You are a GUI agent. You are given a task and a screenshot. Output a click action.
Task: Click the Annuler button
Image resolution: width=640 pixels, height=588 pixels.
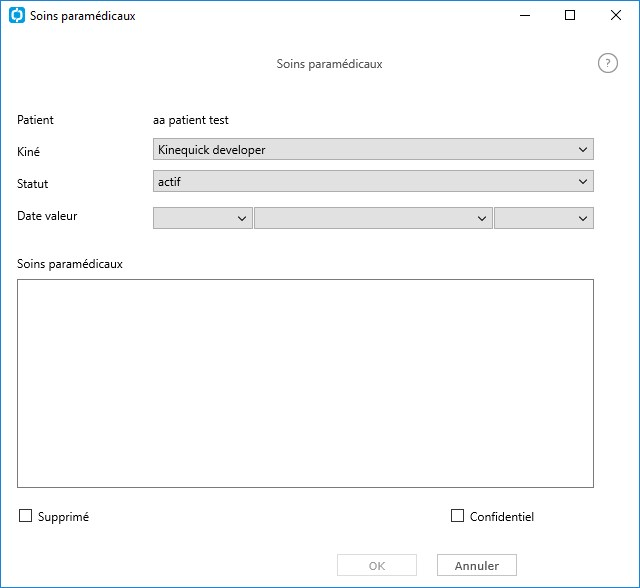tap(477, 565)
